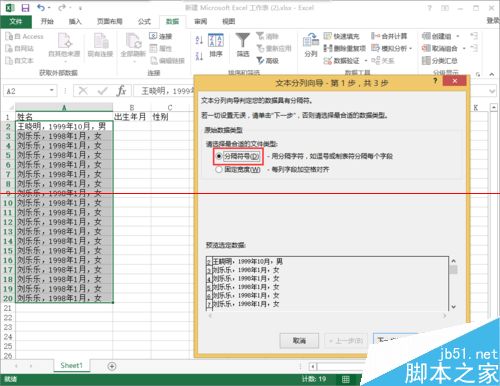Switch to the 插入 Insert tab
The image size is (500, 386).
click(75, 22)
